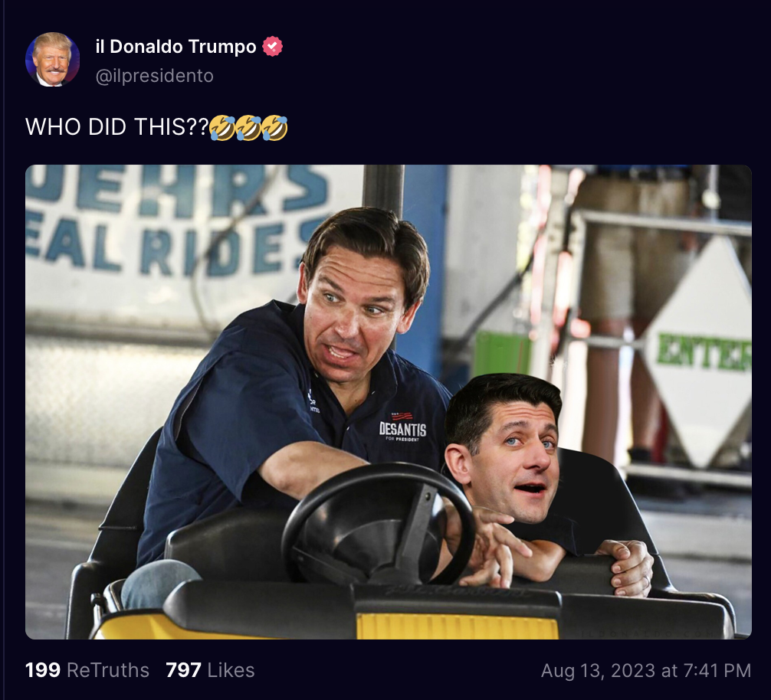Click the black steering wheel in photo
The height and width of the screenshot is (700, 771).
[379, 524]
